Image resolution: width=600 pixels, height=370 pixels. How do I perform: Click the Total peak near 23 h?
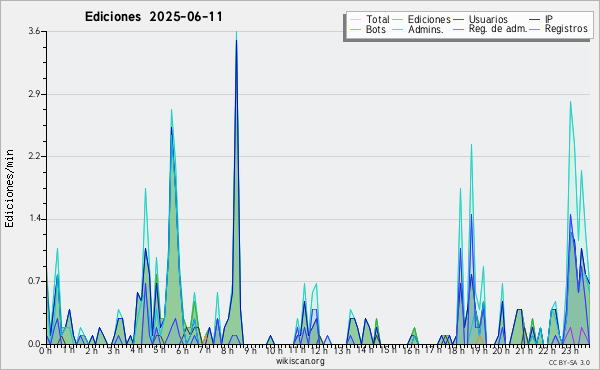(x=571, y=102)
